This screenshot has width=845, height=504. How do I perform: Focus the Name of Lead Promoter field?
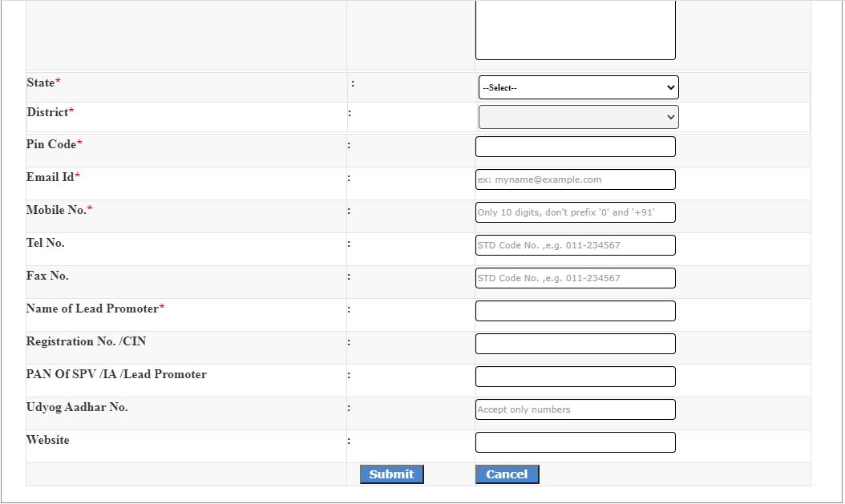tap(575, 311)
